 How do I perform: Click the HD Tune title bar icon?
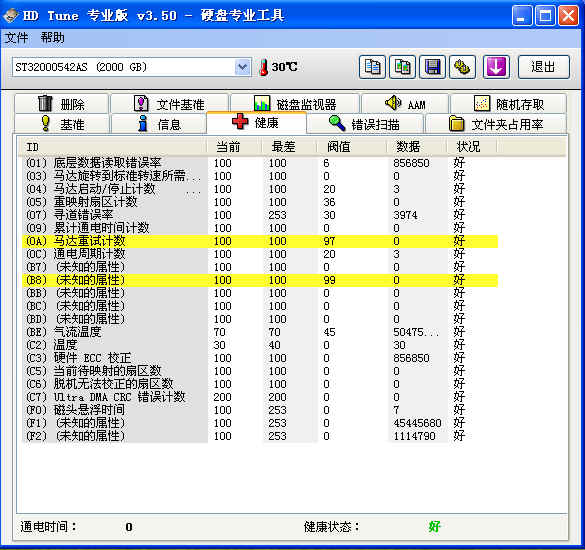pos(10,16)
